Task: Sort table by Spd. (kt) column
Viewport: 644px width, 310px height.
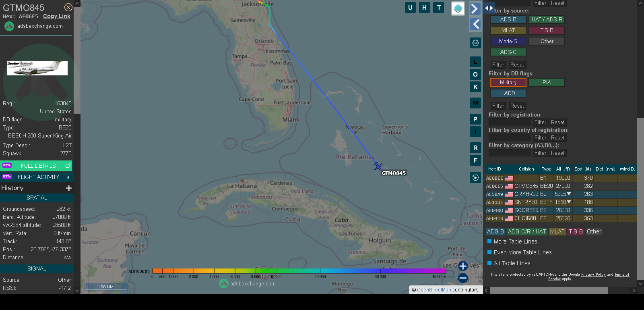Action: point(582,169)
